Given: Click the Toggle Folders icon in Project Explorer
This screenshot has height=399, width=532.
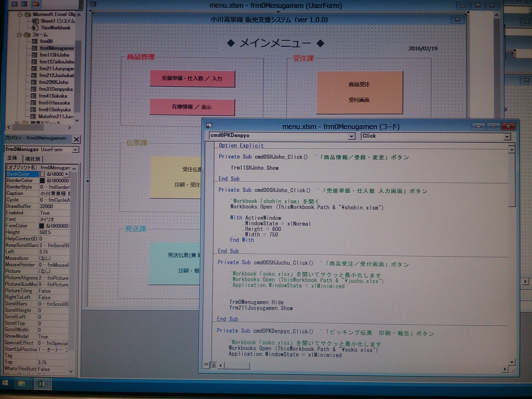Looking at the screenshot, I should (36, 4).
